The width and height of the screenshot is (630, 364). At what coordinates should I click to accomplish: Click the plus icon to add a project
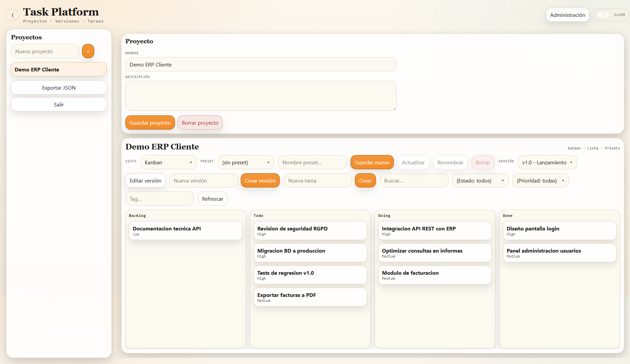click(x=88, y=51)
